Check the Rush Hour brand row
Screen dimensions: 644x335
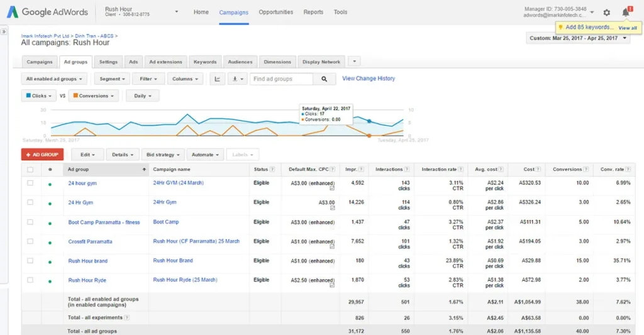click(x=30, y=261)
